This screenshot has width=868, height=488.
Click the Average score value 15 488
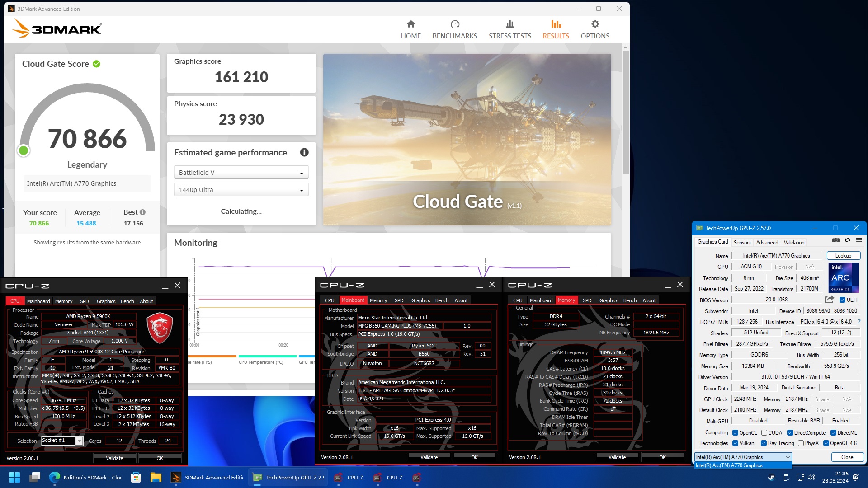click(x=86, y=223)
